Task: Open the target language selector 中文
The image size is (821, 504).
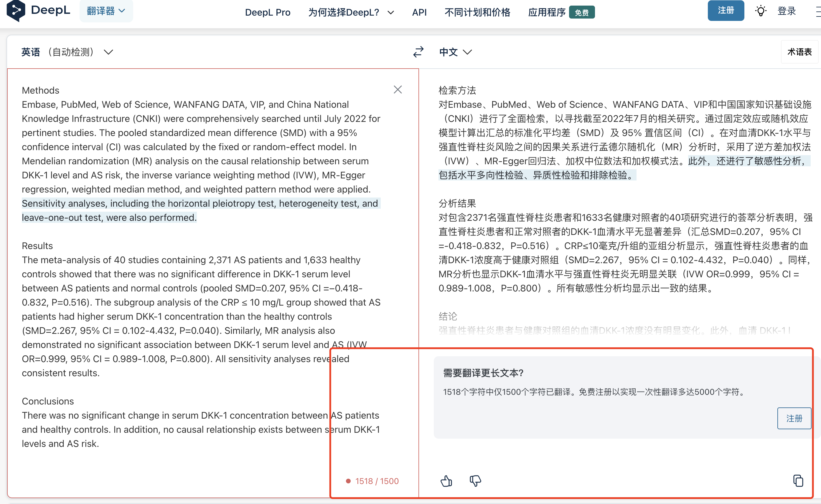Action: click(455, 52)
